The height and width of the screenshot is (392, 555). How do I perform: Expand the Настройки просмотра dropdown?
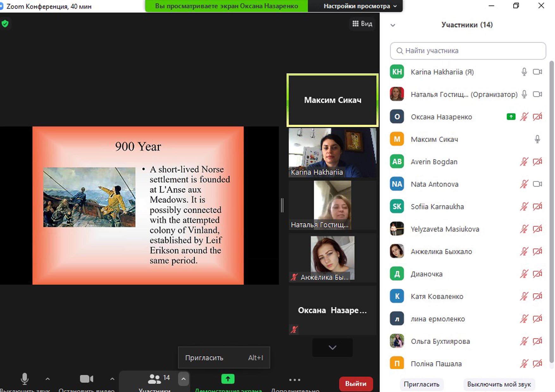360,6
